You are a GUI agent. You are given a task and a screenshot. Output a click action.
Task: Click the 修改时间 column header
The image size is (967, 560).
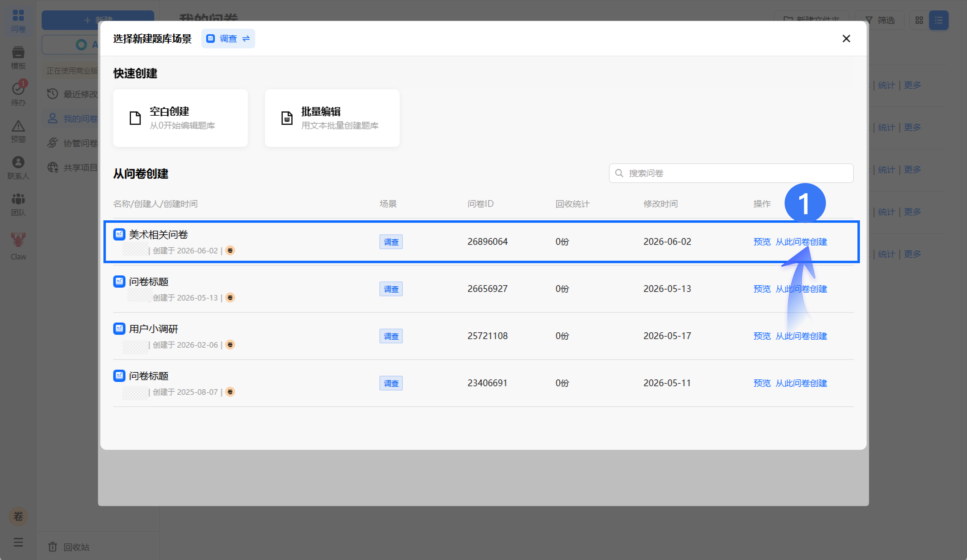pos(660,204)
